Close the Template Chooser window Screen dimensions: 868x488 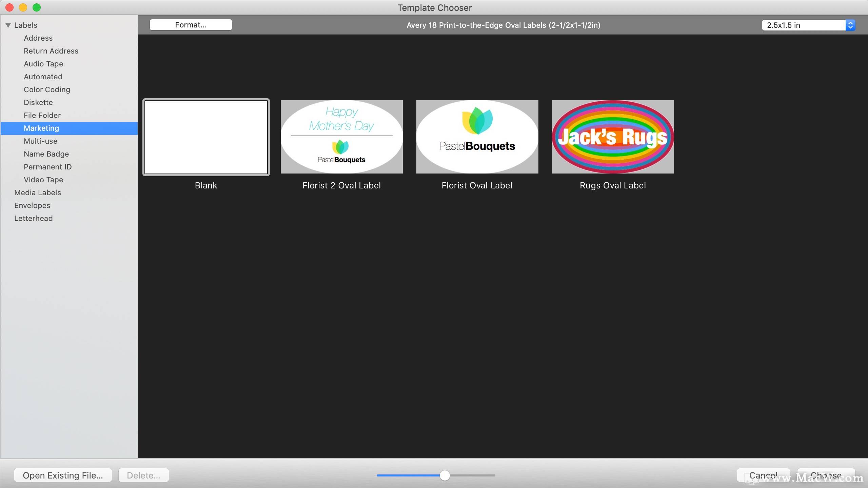9,7
